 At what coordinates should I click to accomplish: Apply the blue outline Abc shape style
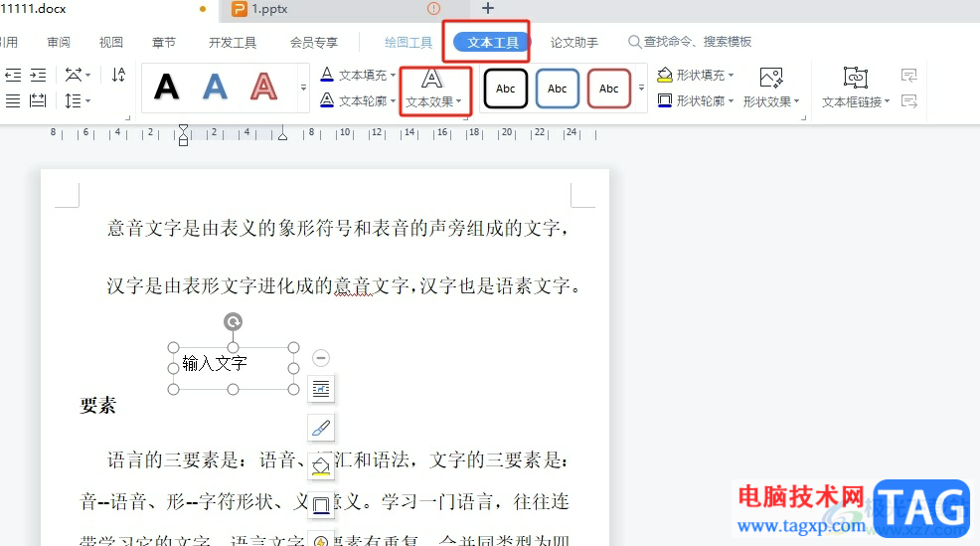[x=557, y=89]
